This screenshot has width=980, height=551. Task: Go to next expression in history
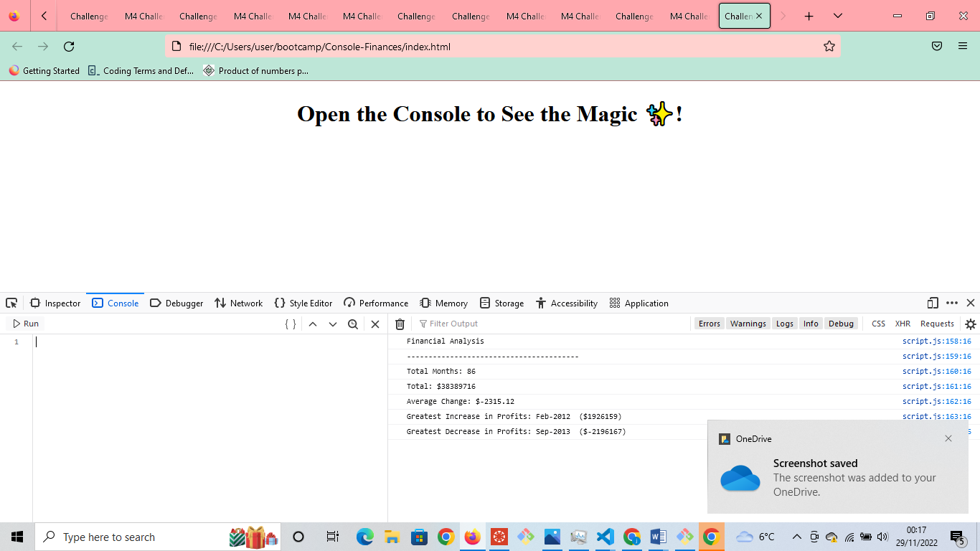(333, 324)
